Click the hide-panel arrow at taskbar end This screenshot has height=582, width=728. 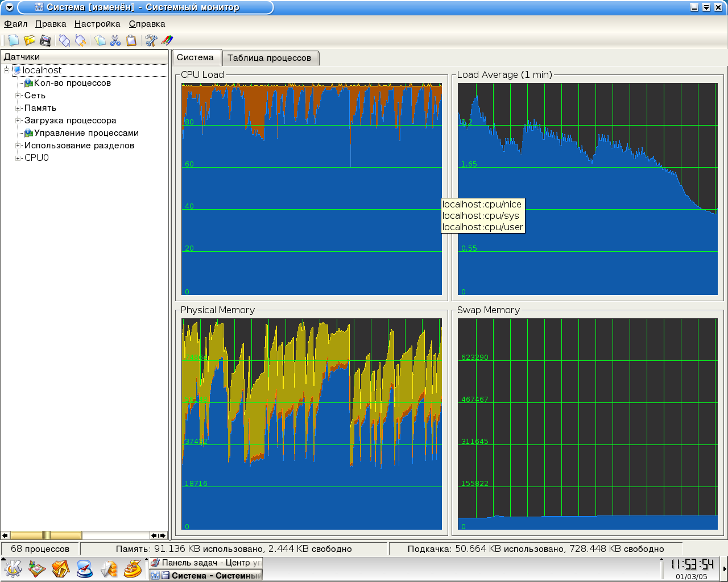coord(724,568)
